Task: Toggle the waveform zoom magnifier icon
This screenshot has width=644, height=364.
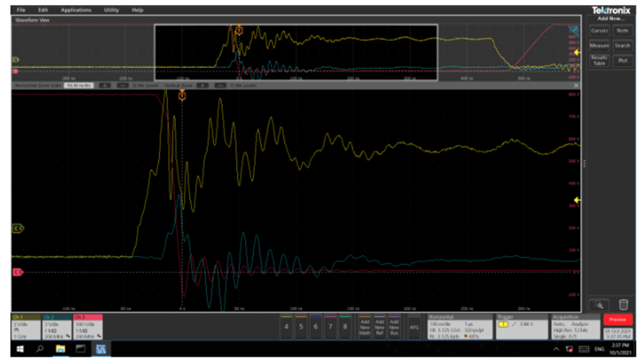Action: coord(599,304)
